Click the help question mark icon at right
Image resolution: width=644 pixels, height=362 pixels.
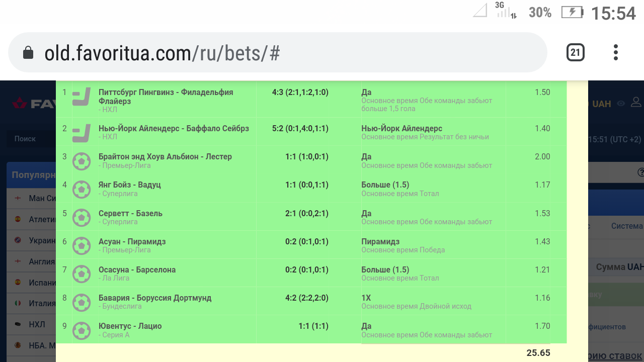640,172
